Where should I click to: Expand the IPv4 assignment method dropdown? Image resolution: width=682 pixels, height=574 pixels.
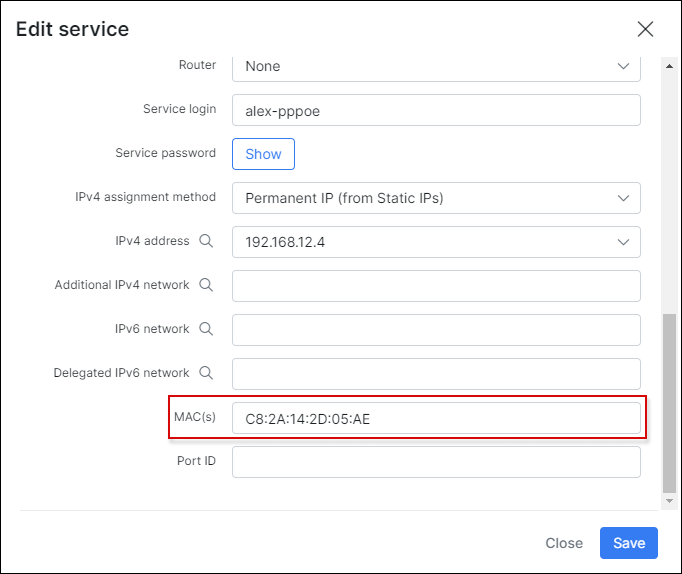[436, 198]
